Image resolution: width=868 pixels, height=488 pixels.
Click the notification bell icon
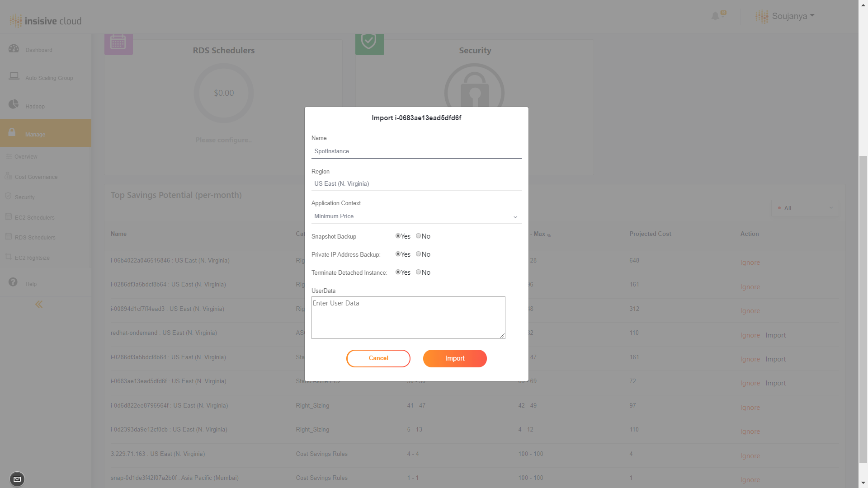click(715, 16)
